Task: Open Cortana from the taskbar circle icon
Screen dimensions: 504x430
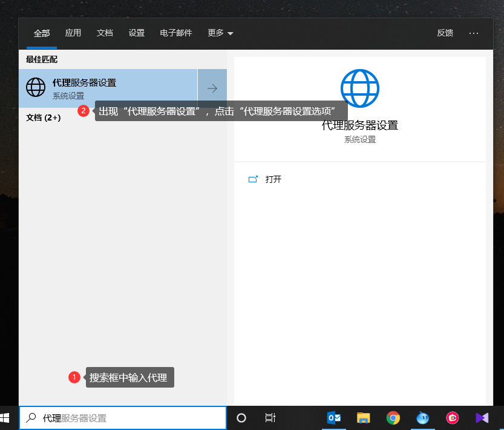Action: (x=241, y=418)
